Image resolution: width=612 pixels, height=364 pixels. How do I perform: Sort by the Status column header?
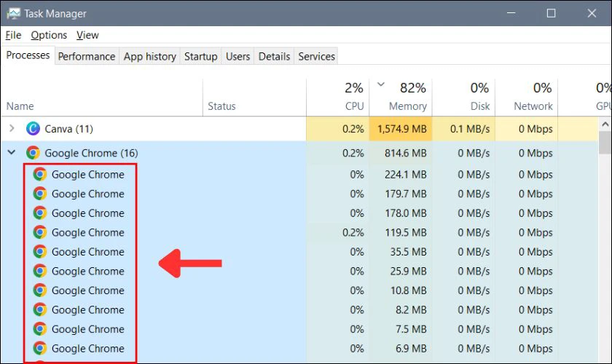254,98
